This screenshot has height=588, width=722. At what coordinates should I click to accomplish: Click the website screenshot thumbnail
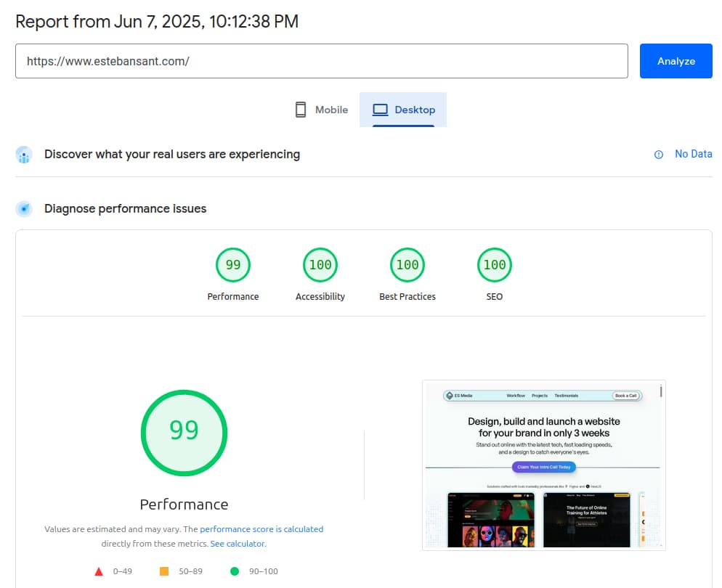[543, 465]
